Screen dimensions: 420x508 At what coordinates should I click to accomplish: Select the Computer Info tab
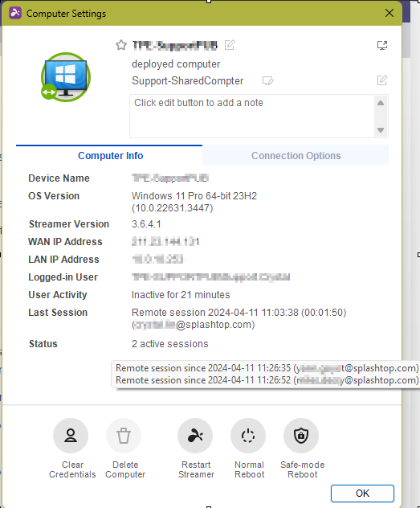point(109,155)
